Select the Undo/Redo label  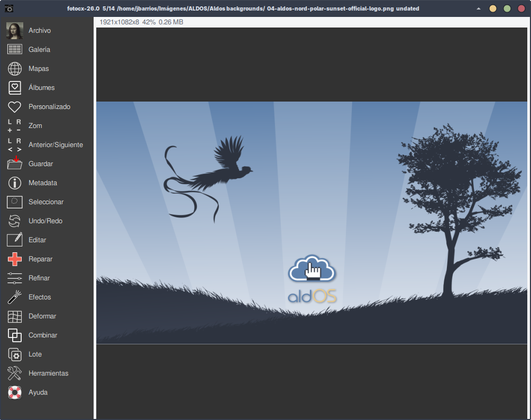point(45,221)
